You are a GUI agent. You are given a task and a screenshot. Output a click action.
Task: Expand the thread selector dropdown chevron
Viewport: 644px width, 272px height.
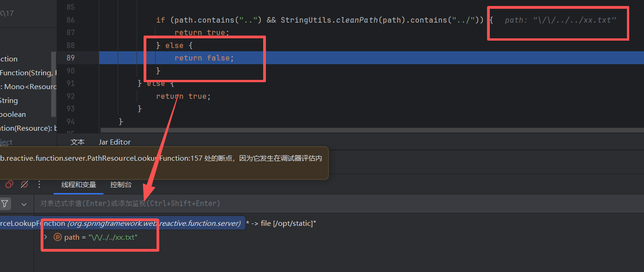24,204
